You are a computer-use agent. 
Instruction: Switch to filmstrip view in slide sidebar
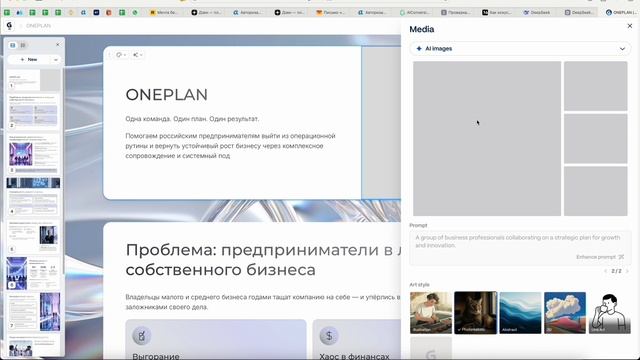pos(13,45)
